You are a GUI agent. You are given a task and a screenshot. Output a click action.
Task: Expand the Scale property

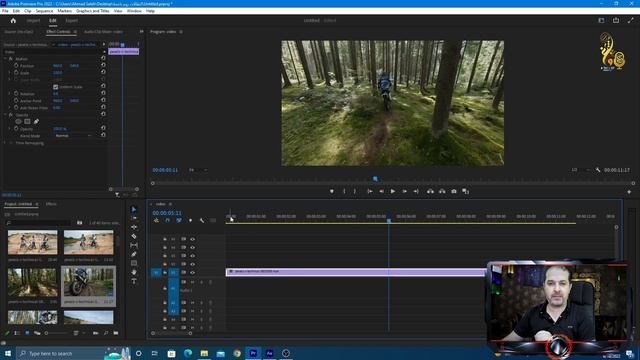10,73
